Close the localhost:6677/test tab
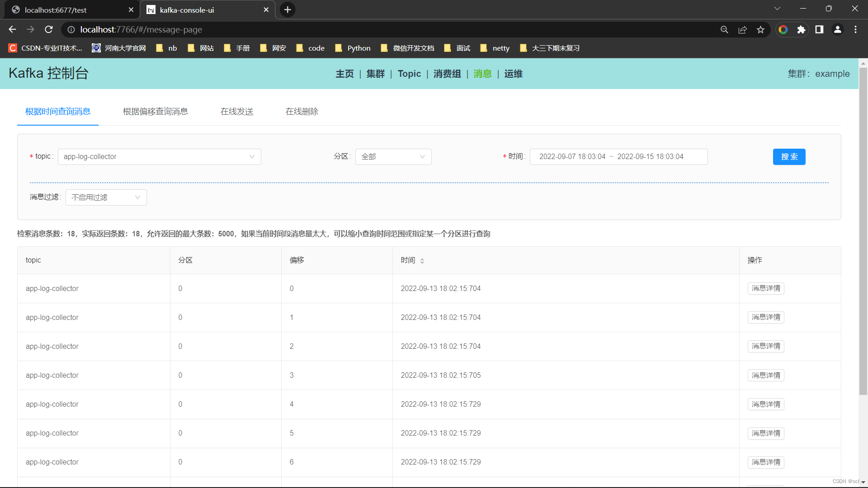This screenshot has width=868, height=488. point(131,9)
